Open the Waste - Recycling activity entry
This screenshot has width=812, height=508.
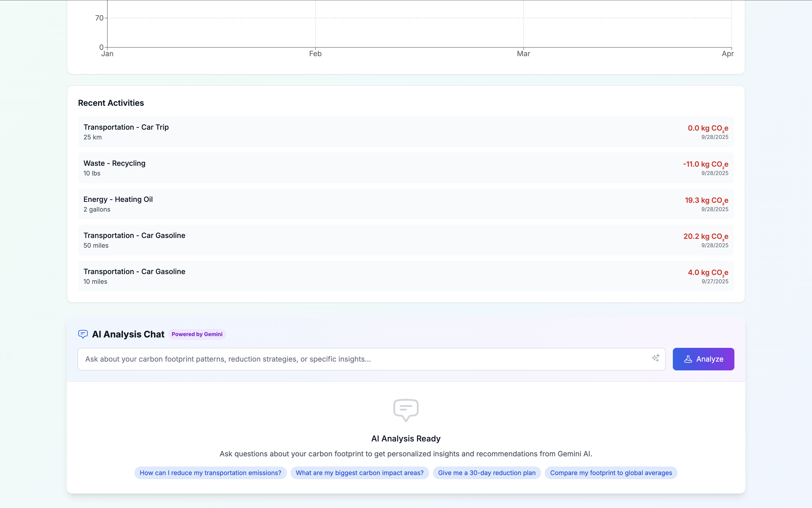pos(406,168)
